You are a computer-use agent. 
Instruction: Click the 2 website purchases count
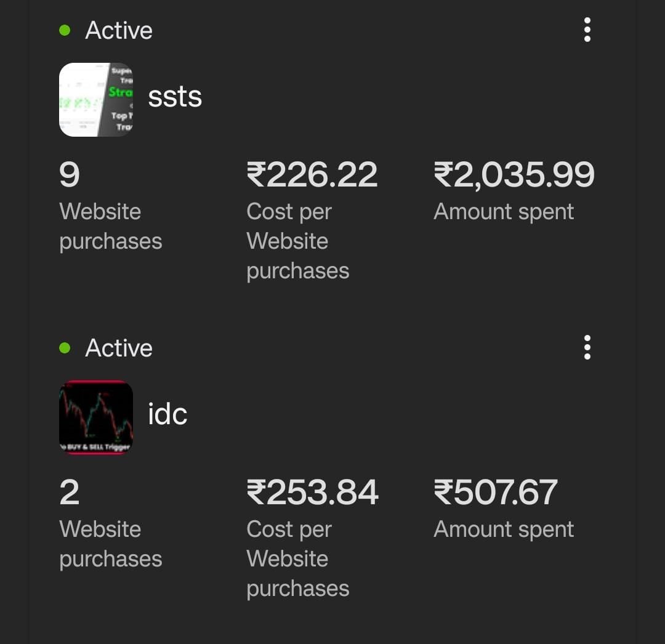70,493
